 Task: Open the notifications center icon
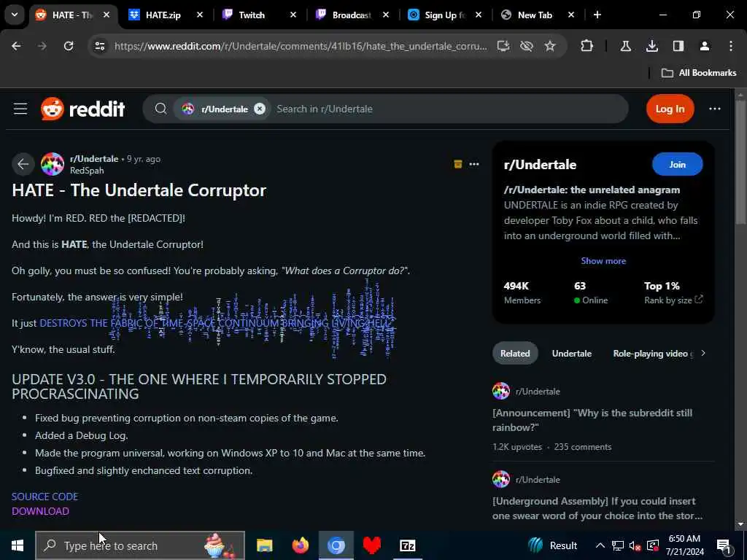point(724,547)
